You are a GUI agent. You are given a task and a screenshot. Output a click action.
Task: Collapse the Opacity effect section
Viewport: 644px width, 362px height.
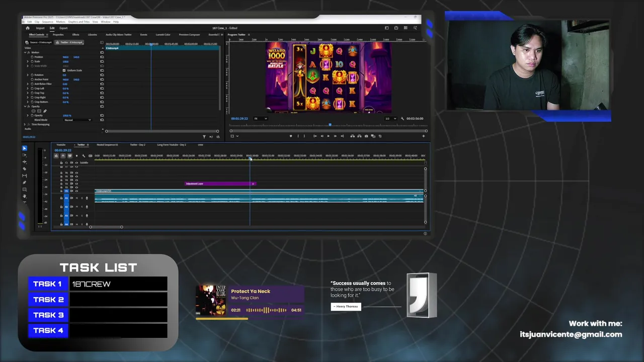25,107
